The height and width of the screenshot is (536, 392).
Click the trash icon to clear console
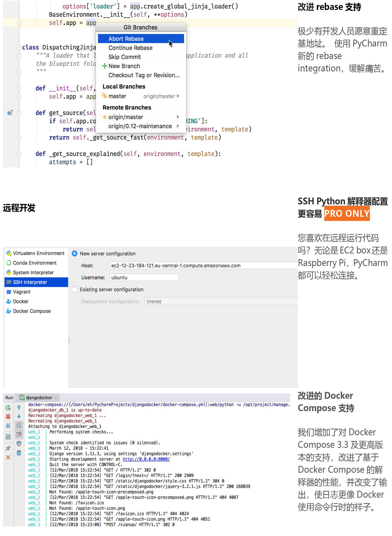(x=19, y=453)
